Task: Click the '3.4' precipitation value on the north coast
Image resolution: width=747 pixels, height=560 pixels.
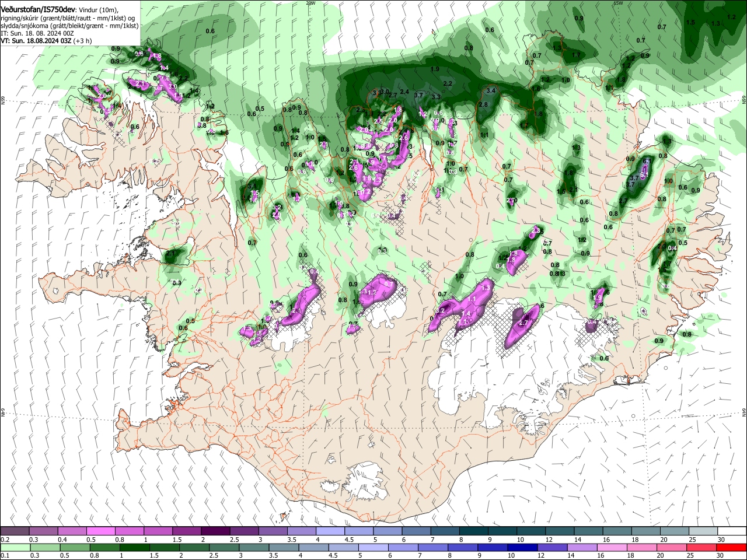Action: (x=491, y=91)
